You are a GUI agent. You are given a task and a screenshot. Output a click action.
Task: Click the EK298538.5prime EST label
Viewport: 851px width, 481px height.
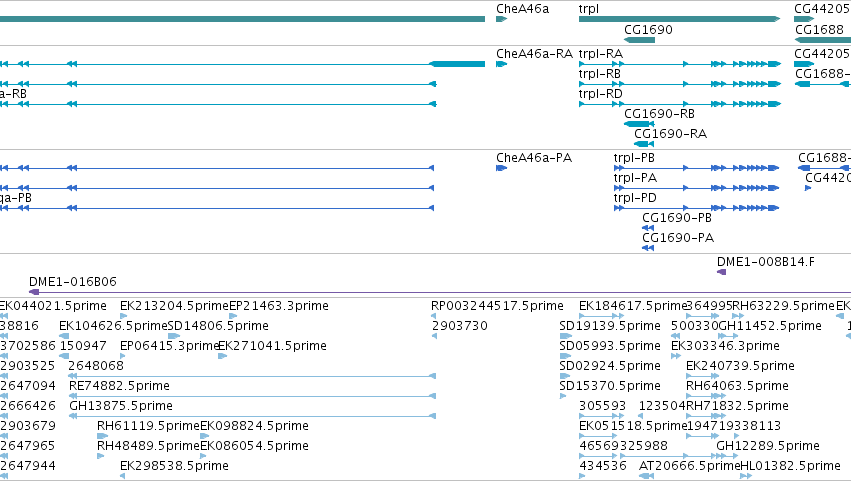tap(174, 466)
